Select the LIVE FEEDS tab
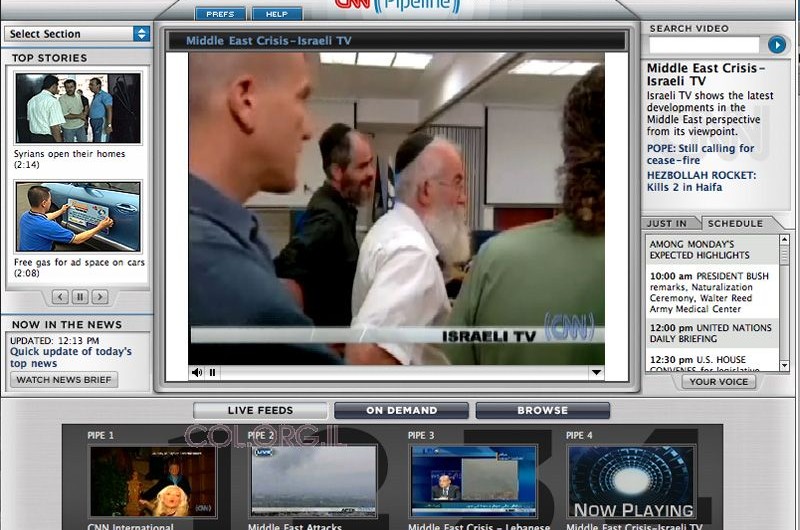This screenshot has width=800, height=530. [260, 410]
